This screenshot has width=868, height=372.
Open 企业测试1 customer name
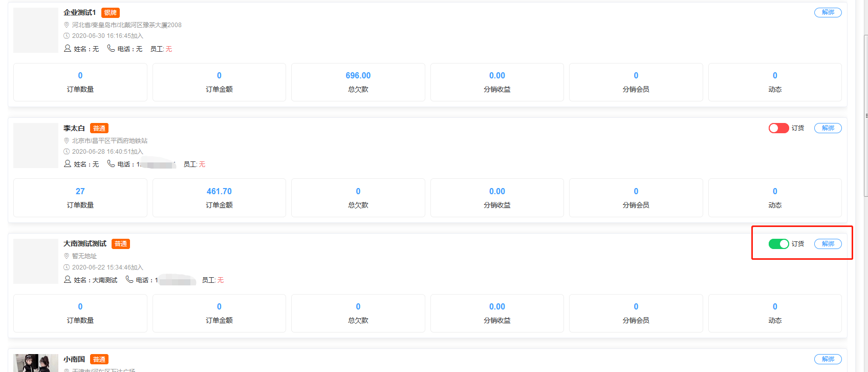80,12
